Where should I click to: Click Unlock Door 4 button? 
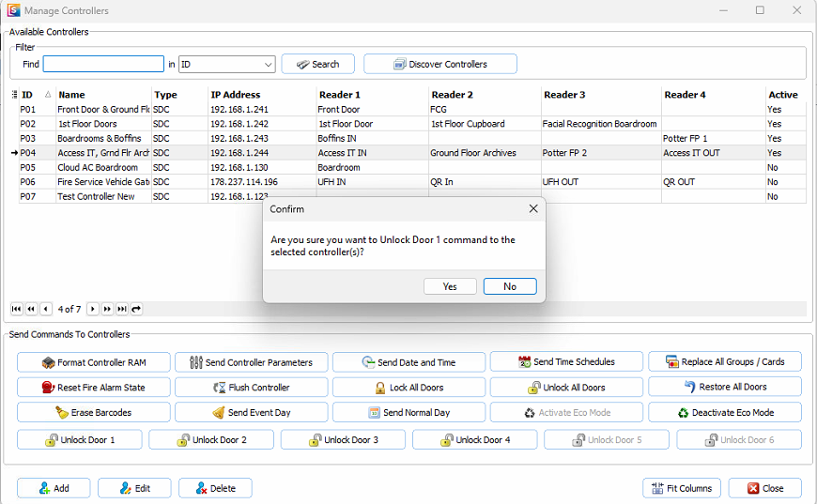point(474,440)
